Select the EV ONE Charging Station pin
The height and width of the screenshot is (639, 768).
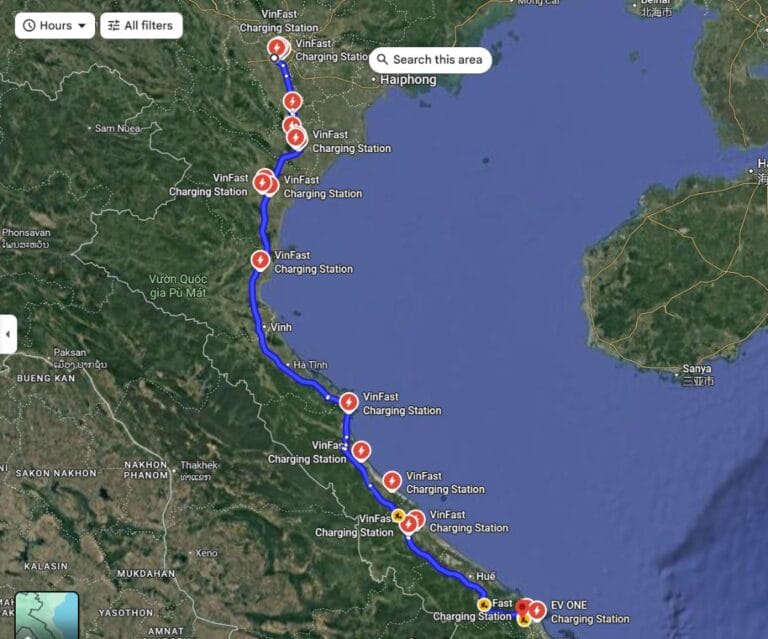pos(537,611)
